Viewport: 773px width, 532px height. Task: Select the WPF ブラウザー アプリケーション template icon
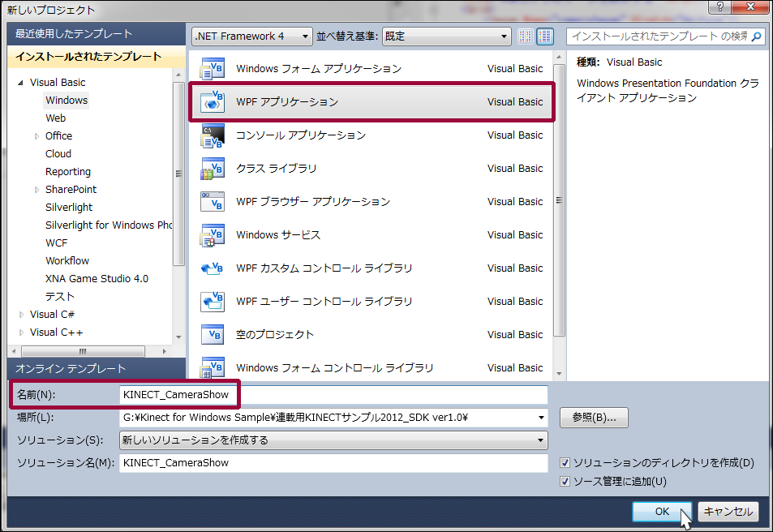click(x=213, y=202)
